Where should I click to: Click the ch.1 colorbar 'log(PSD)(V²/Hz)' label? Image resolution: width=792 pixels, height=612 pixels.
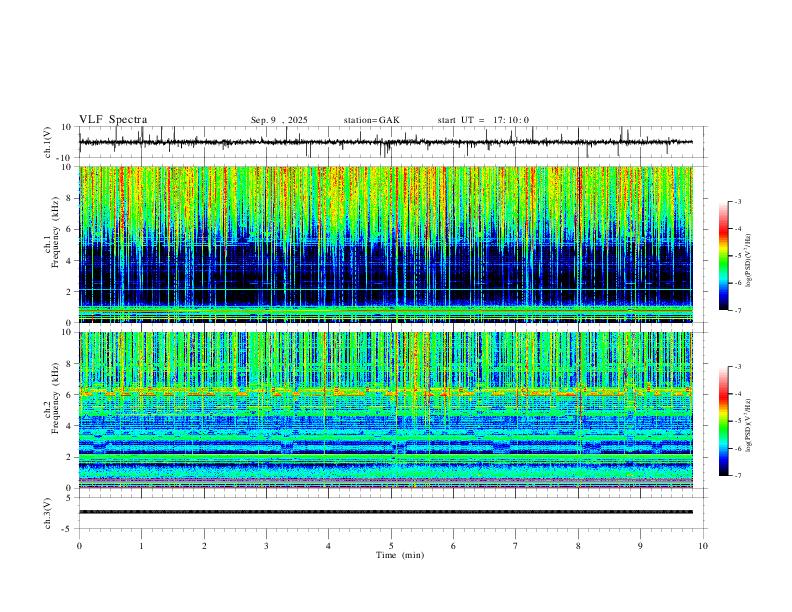[x=749, y=261]
